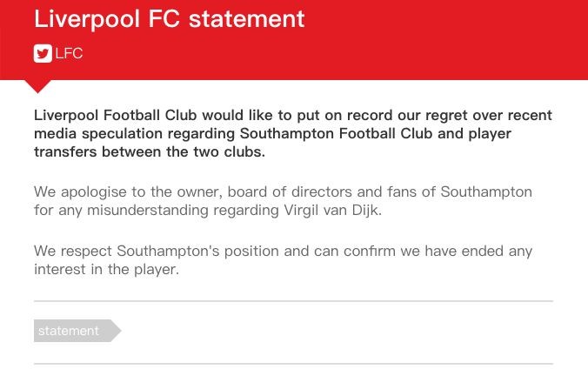The image size is (588, 376).
Task: Click the "Liverpool FC statement" headline
Action: tap(169, 18)
